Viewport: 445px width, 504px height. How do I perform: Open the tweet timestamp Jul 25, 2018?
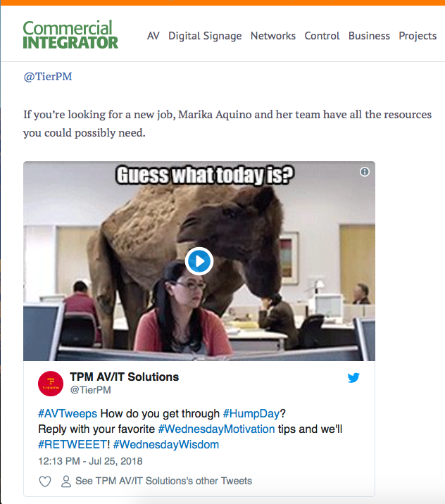point(90,461)
